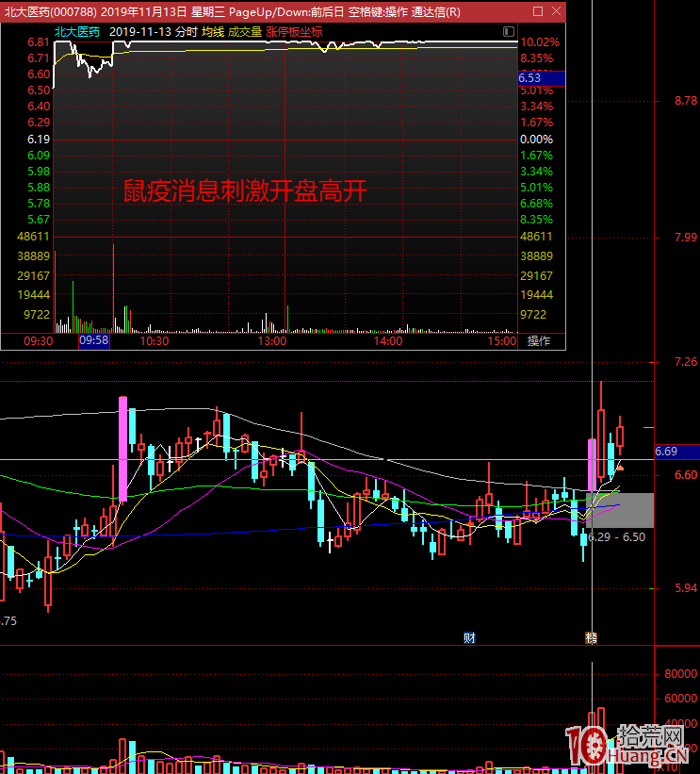Viewport: 700px width, 774px height.
Task: Click the 60000 volume axis label
Action: (681, 698)
